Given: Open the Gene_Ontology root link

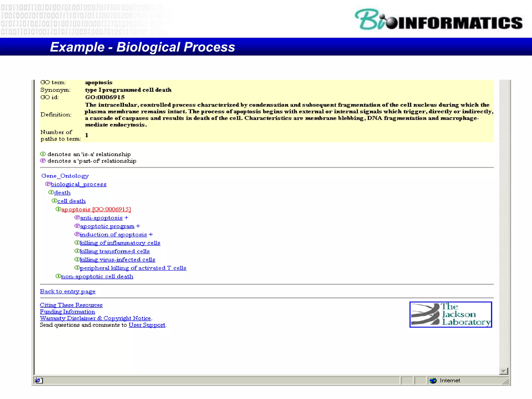Looking at the screenshot, I should pos(65,176).
